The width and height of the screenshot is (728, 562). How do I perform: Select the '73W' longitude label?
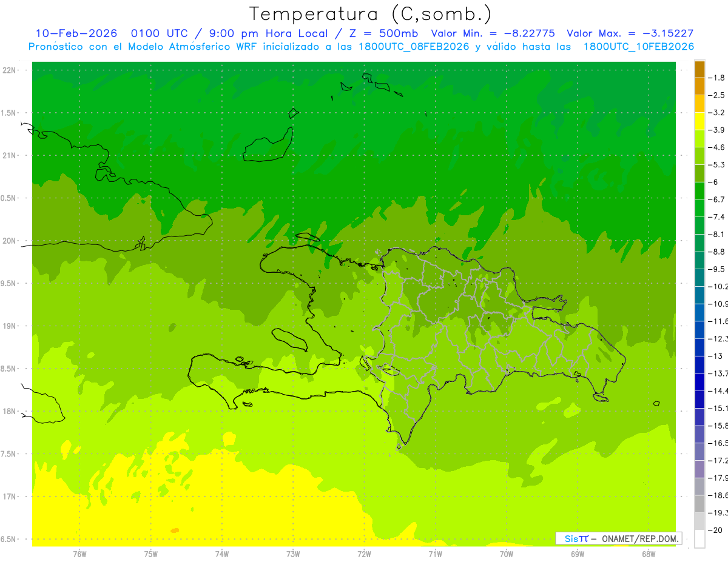[293, 554]
